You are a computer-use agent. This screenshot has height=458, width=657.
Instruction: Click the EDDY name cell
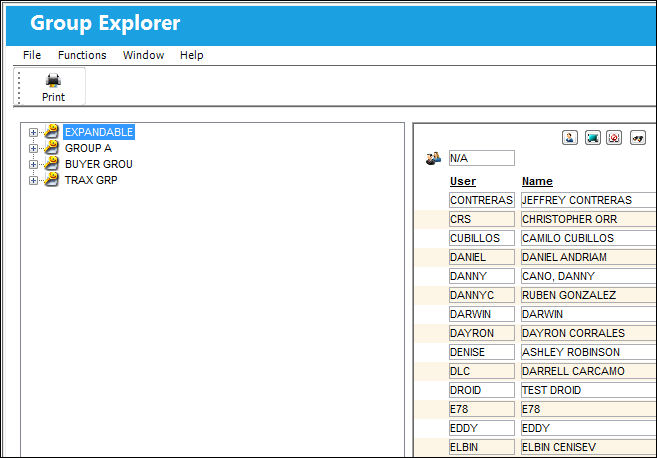pos(589,428)
